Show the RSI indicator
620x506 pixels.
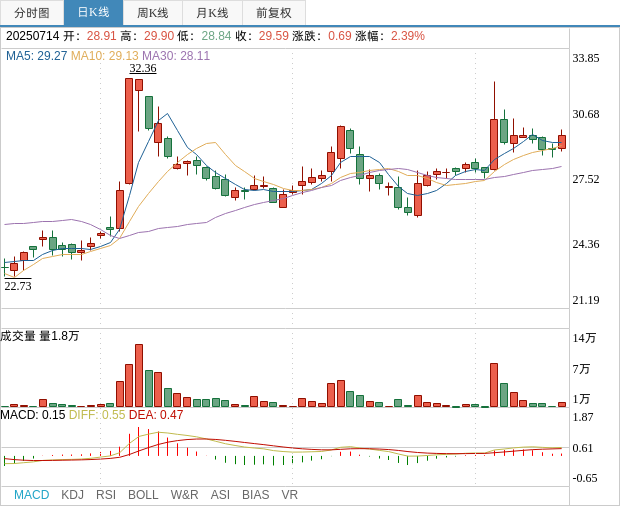pyautogui.click(x=106, y=495)
